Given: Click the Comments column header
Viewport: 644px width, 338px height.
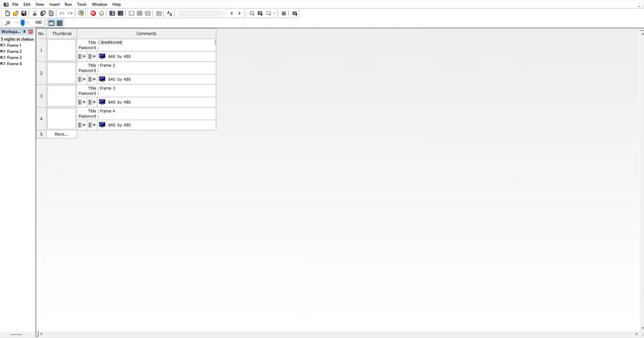Looking at the screenshot, I should tap(146, 34).
